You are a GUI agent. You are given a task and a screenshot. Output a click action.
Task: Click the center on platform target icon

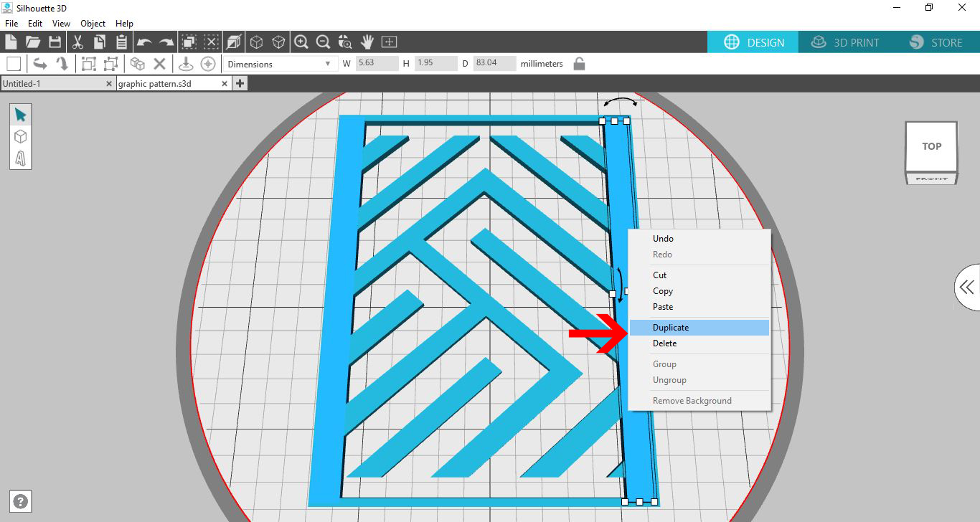pyautogui.click(x=208, y=64)
